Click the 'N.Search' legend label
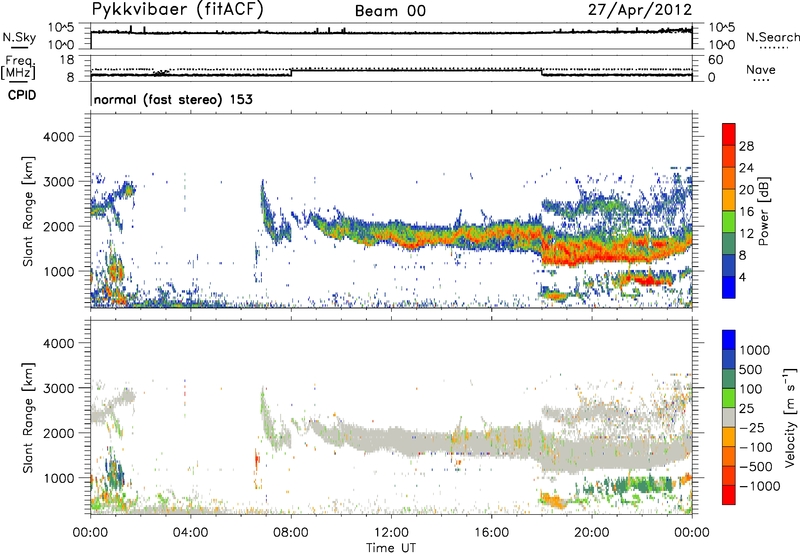This screenshot has height=554, width=800. pos(772,37)
